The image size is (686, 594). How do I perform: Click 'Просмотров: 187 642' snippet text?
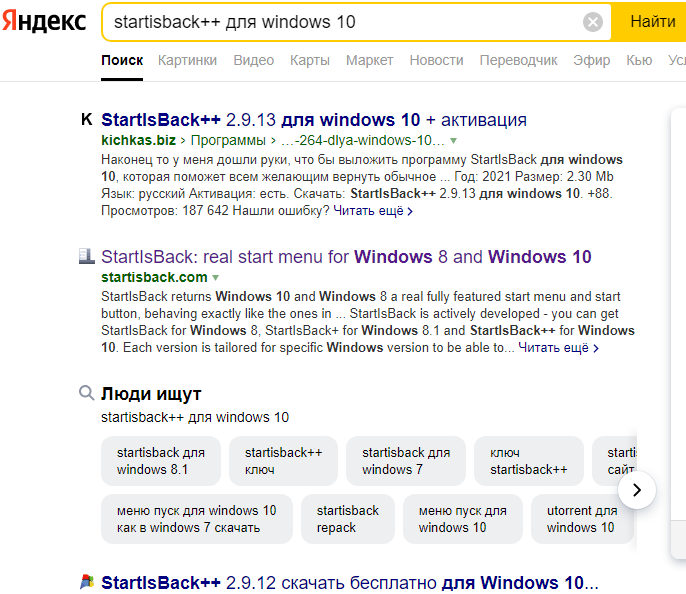coord(164,211)
